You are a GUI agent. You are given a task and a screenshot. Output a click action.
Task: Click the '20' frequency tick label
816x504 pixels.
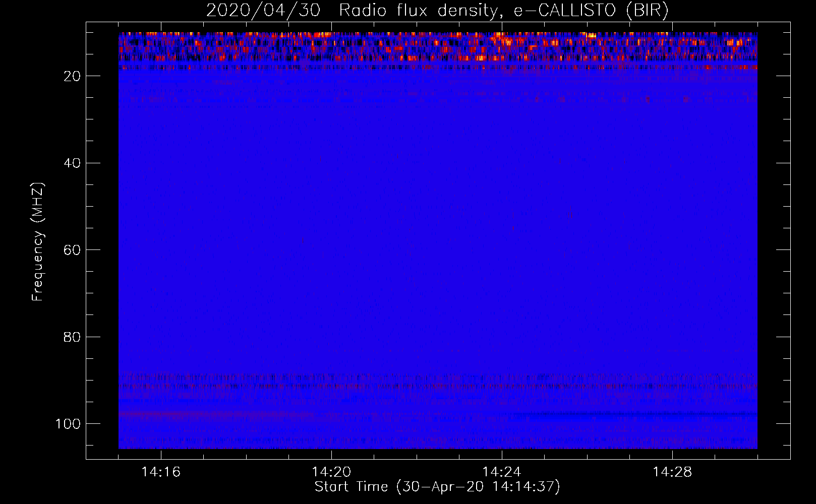[72, 76]
